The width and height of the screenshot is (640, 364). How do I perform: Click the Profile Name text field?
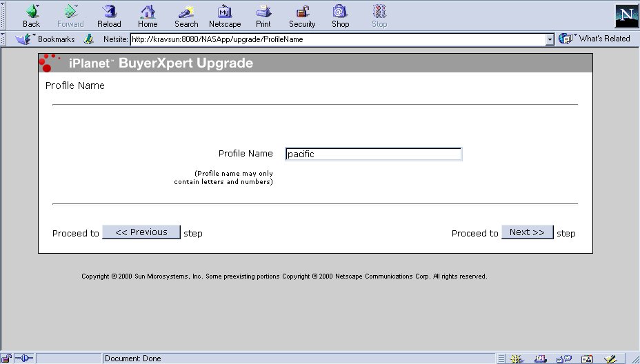coord(374,154)
